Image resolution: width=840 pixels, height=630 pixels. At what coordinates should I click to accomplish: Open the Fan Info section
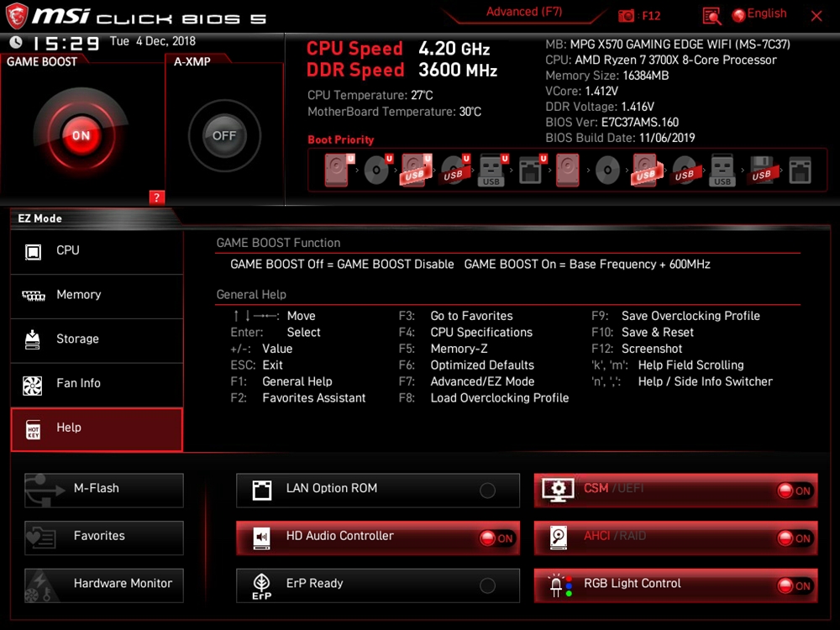pos(97,385)
